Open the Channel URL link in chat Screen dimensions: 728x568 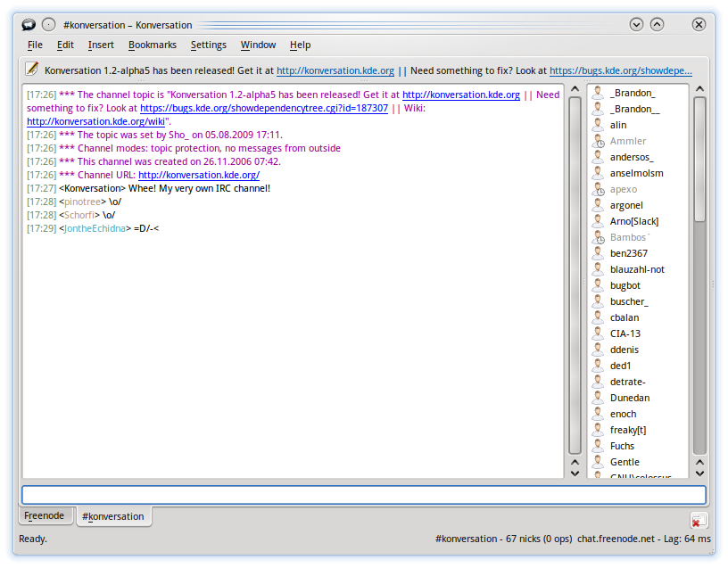click(x=198, y=175)
